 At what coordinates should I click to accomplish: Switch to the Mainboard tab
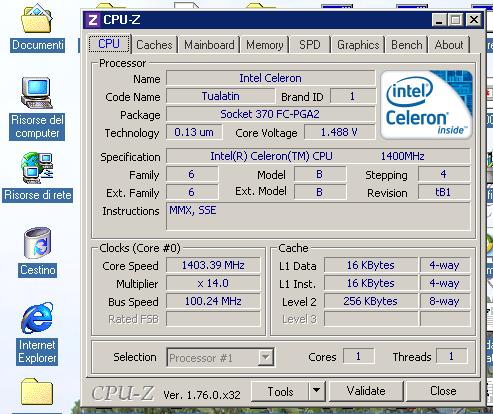209,45
